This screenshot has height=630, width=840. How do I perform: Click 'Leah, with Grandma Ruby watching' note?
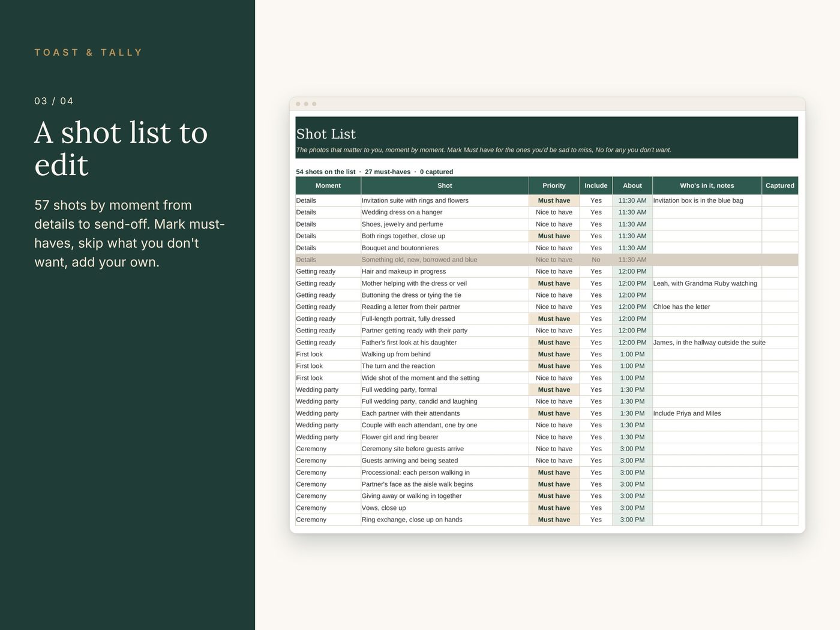(x=707, y=283)
